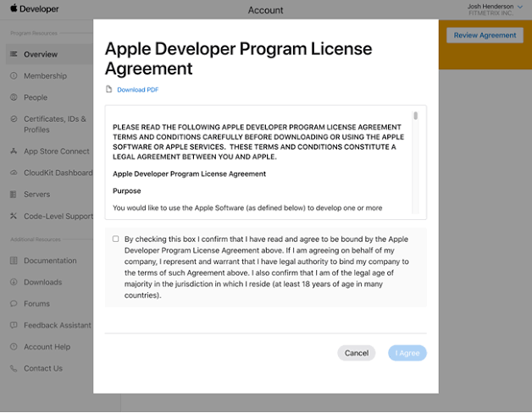
Task: Click the CloudKit Dashboard cloud icon
Action: click(14, 173)
